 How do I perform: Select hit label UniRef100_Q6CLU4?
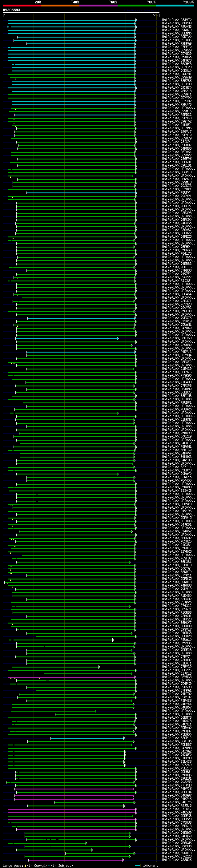coord(176,792)
